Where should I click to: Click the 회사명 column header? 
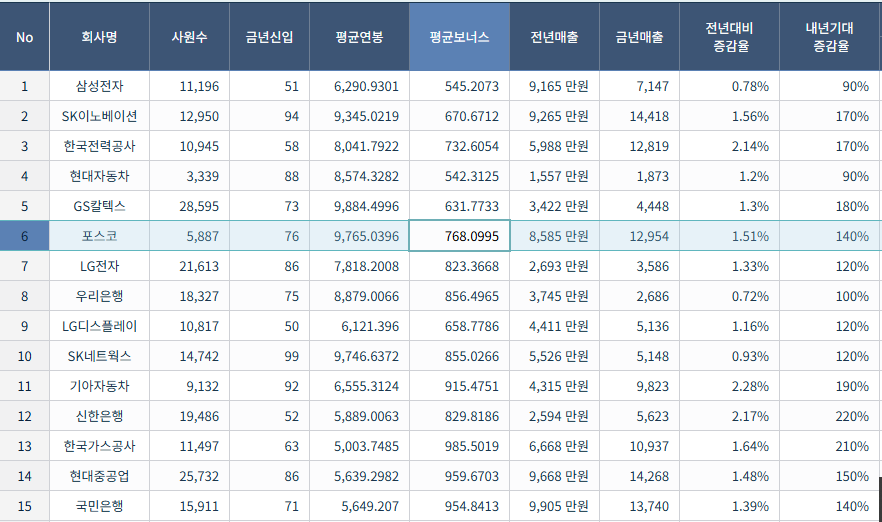pos(100,37)
